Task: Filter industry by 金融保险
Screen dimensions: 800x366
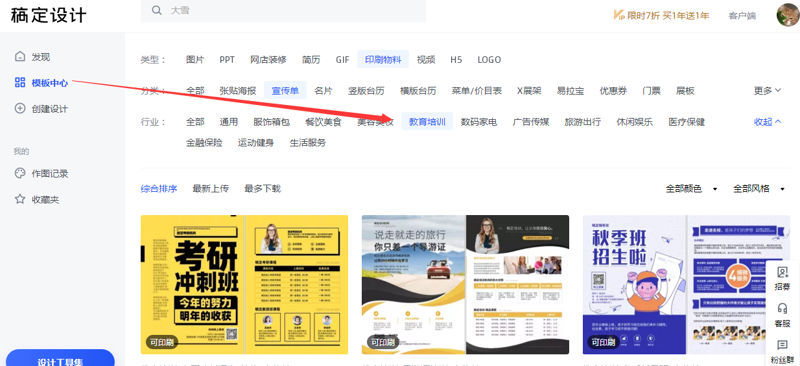Action: (204, 143)
